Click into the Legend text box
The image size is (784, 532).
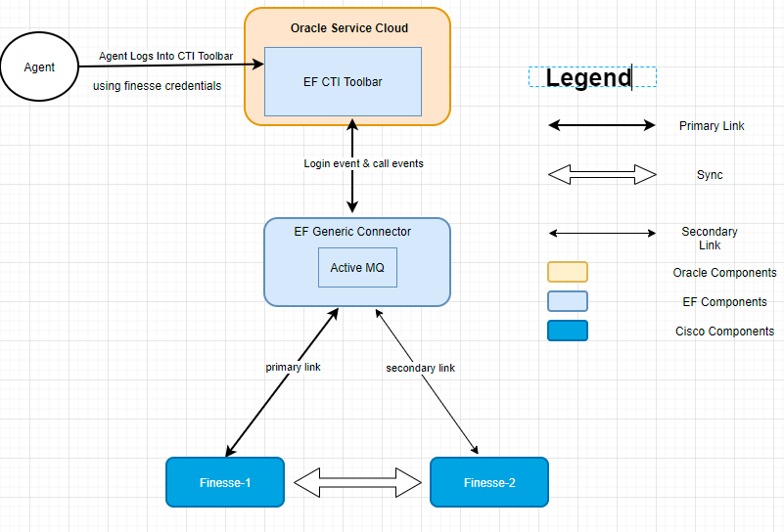click(591, 77)
